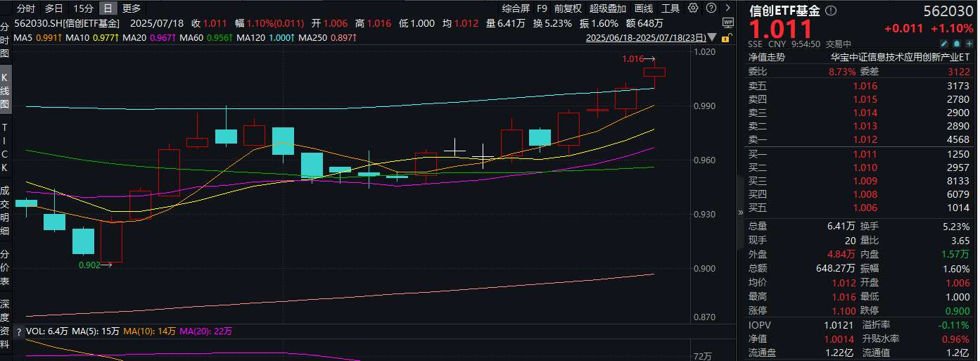
Task: Open the 成交明细 side tab
Action: pyautogui.click(x=5, y=210)
